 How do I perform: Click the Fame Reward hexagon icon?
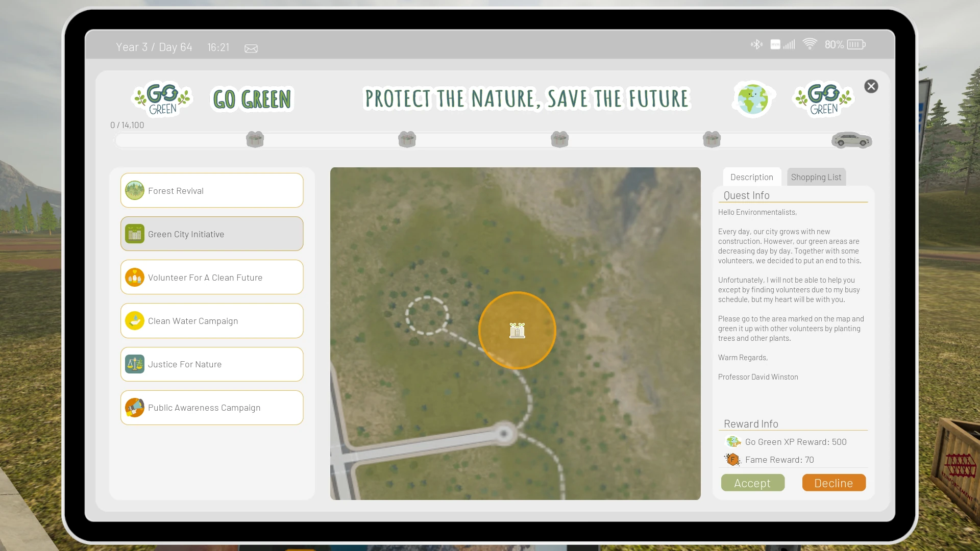(x=733, y=459)
